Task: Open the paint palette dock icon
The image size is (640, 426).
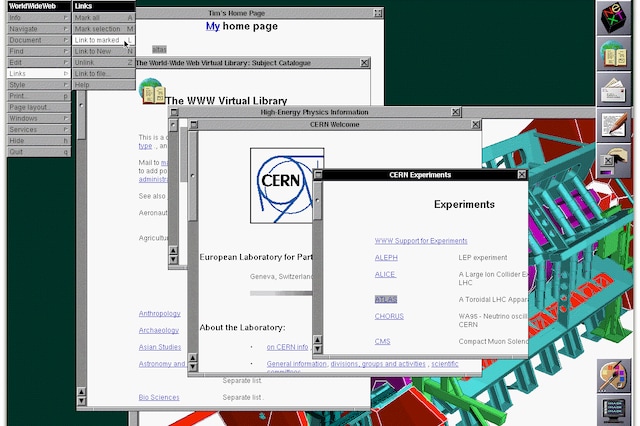Action: (x=614, y=375)
